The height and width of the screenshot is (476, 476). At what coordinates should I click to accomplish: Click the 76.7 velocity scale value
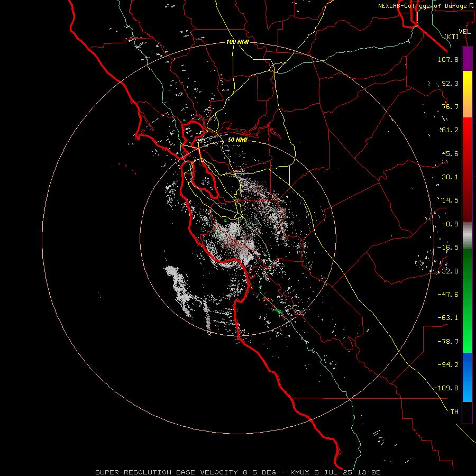(x=450, y=106)
